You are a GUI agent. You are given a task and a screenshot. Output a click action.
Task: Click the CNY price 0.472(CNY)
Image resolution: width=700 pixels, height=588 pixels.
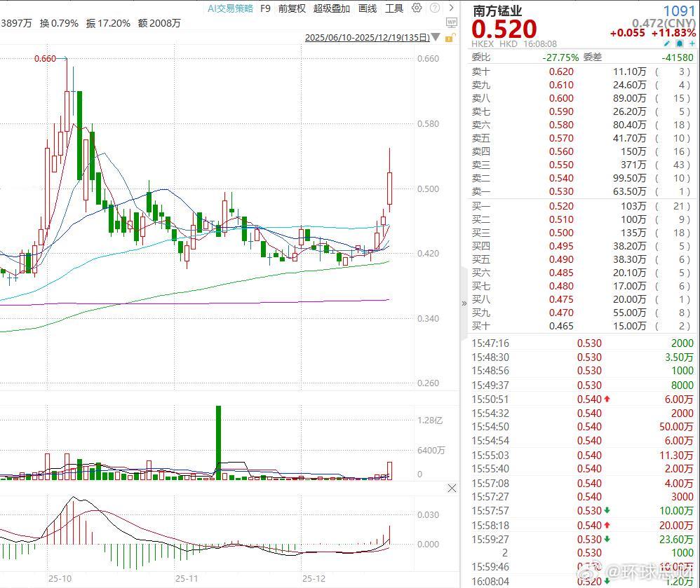[664, 23]
